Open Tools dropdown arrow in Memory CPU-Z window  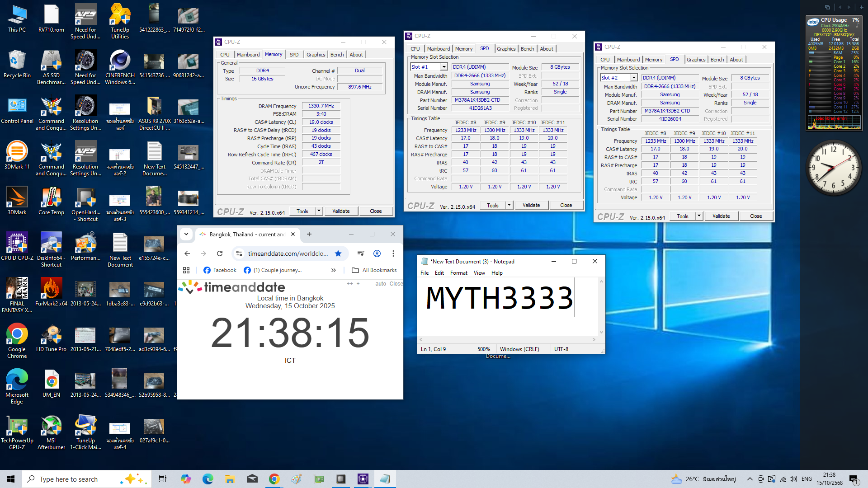point(319,211)
